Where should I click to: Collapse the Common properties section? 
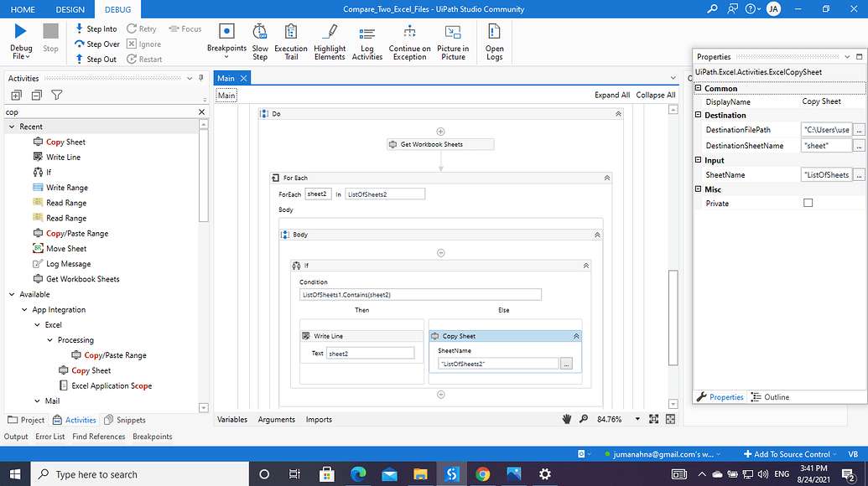pos(698,89)
